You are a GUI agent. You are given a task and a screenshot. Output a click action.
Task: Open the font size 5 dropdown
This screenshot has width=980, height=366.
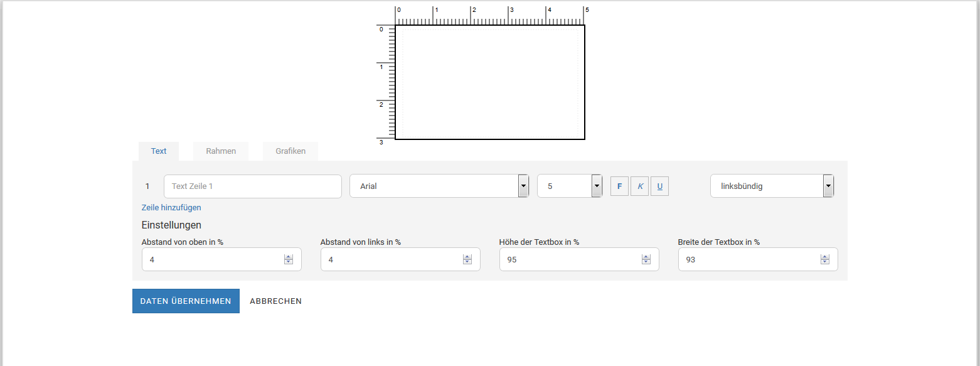(570, 186)
